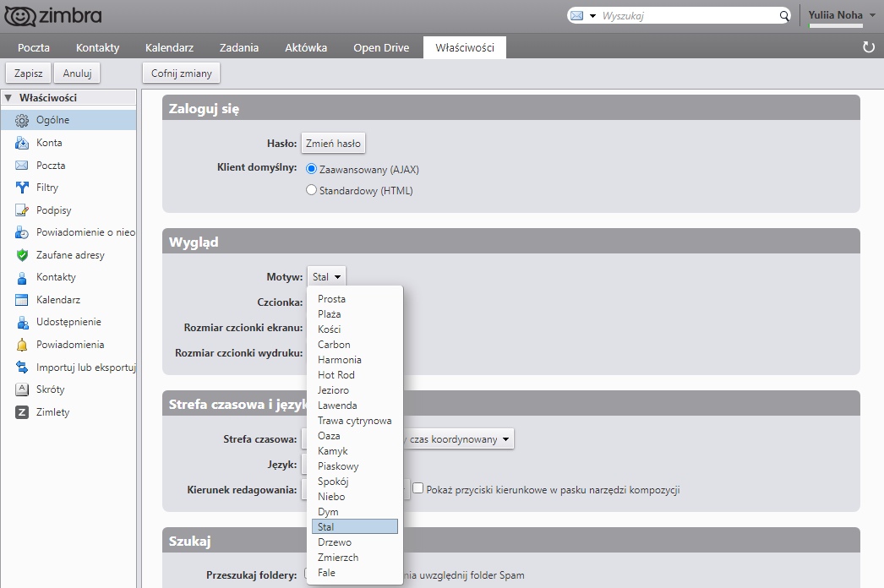Click the Zimlety Z icon
The height and width of the screenshot is (588, 884).
(x=22, y=412)
